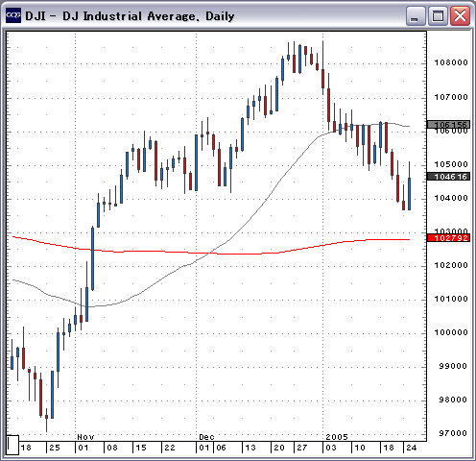
Task: Click date label 22 on time axis
Action: click(x=170, y=448)
